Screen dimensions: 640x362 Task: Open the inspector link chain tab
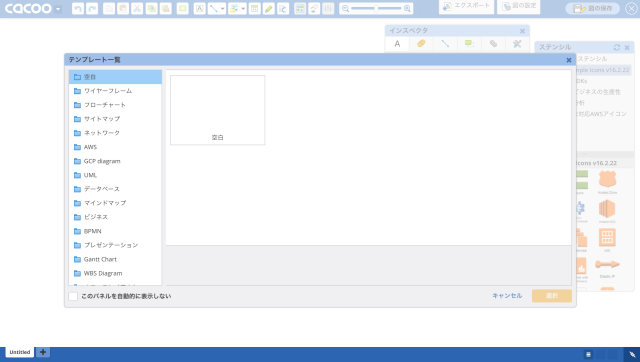pyautogui.click(x=493, y=44)
